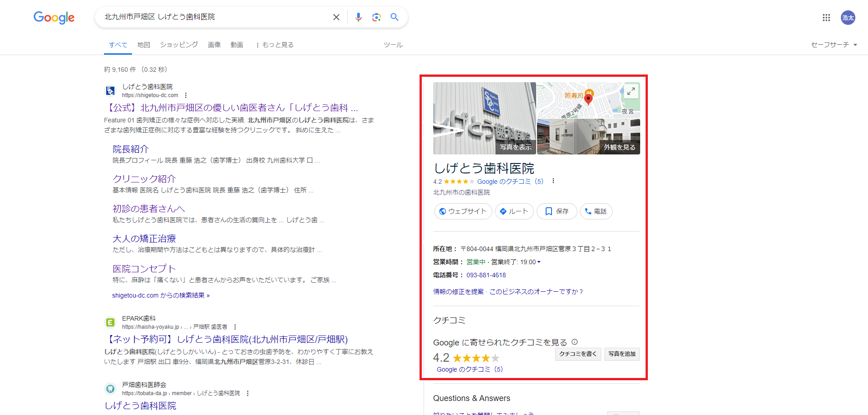The height and width of the screenshot is (415, 868).
Task: Click the 情報の修正を提案 link
Action: point(458,291)
